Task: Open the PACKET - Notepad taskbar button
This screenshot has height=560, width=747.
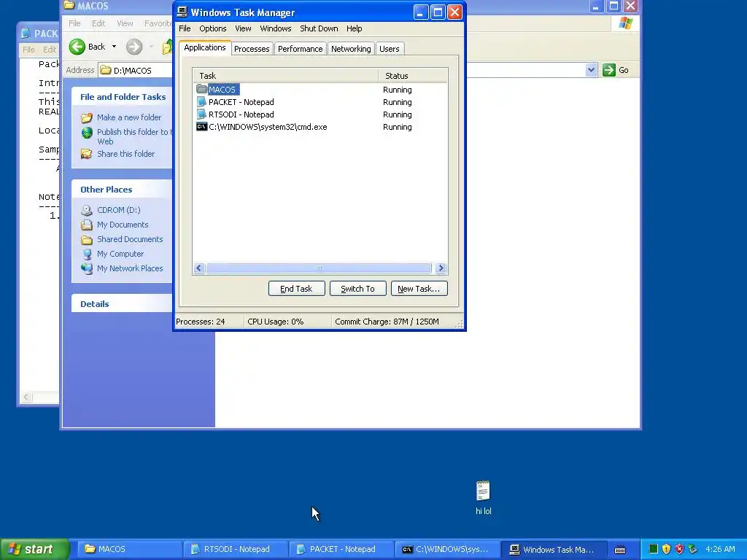Action: [x=341, y=549]
